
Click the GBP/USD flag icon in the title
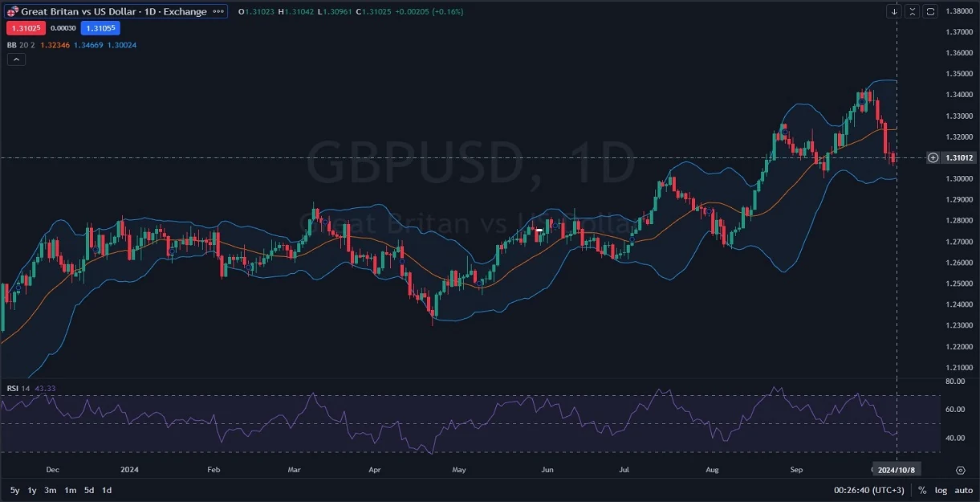(13, 12)
